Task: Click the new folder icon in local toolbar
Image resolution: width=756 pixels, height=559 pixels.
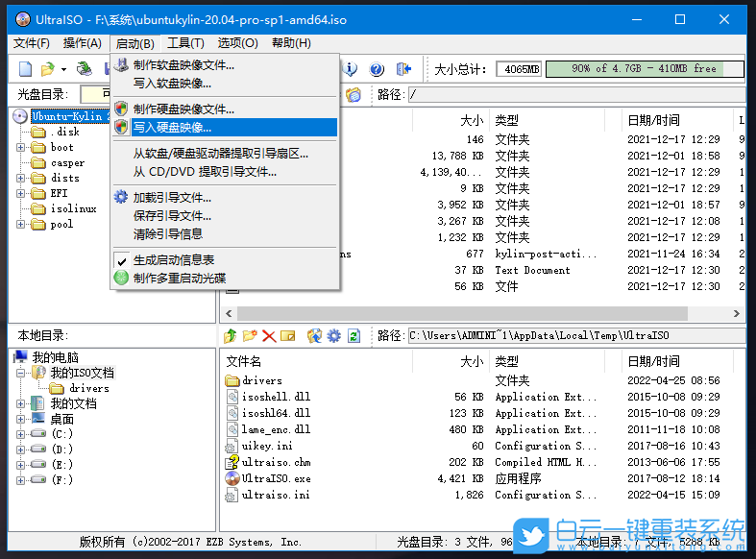Action: coord(249,335)
